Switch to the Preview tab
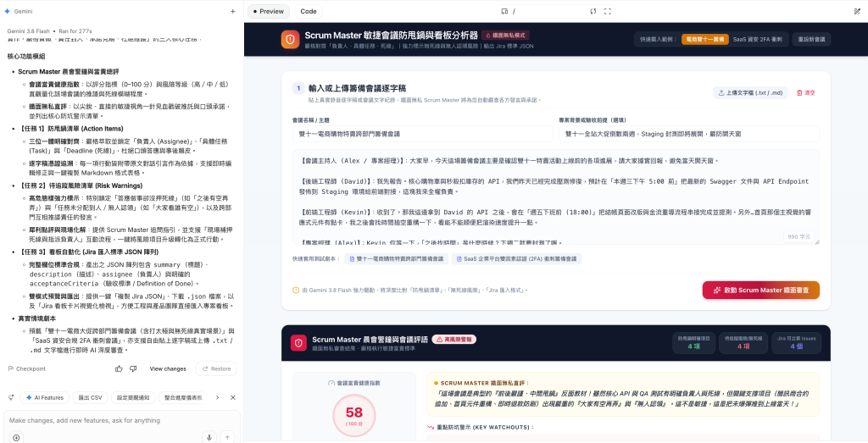Screen dimensions: 868x443 tap(268, 11)
